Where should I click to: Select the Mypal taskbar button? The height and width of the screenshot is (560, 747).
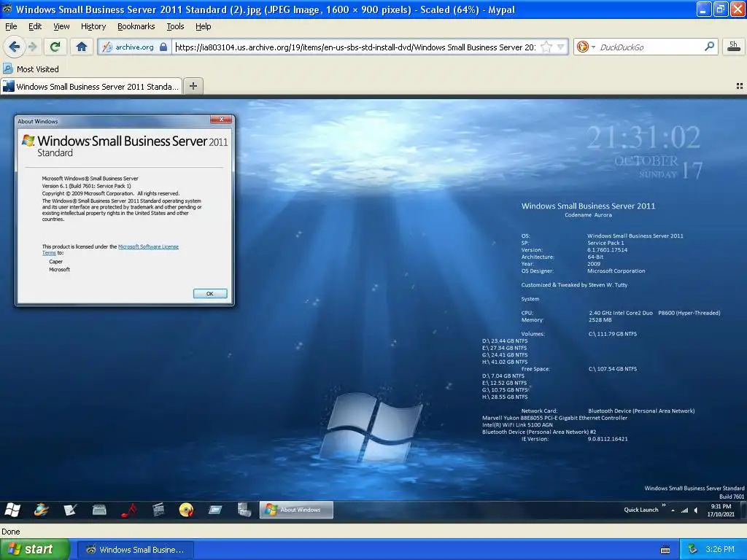[x=135, y=550]
